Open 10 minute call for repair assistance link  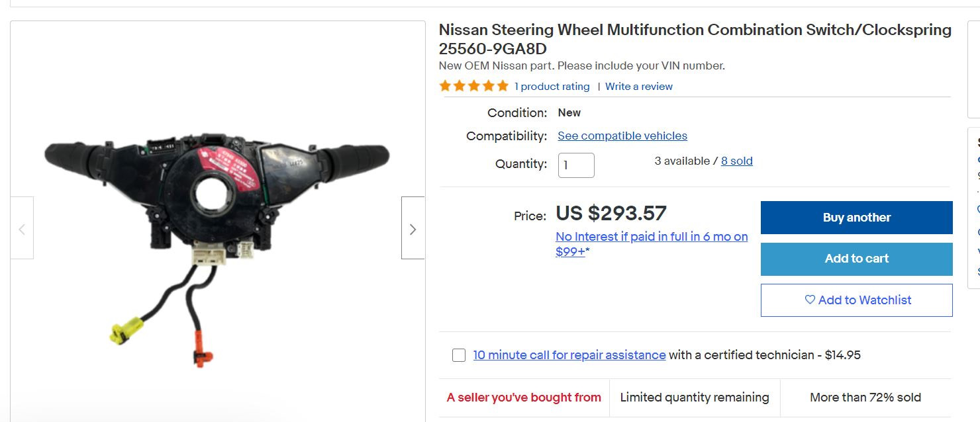point(569,355)
